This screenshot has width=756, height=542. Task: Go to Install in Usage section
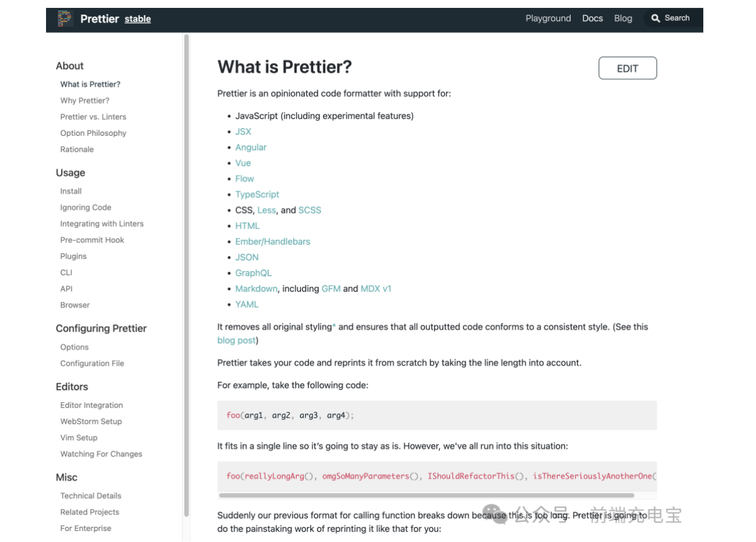click(71, 191)
